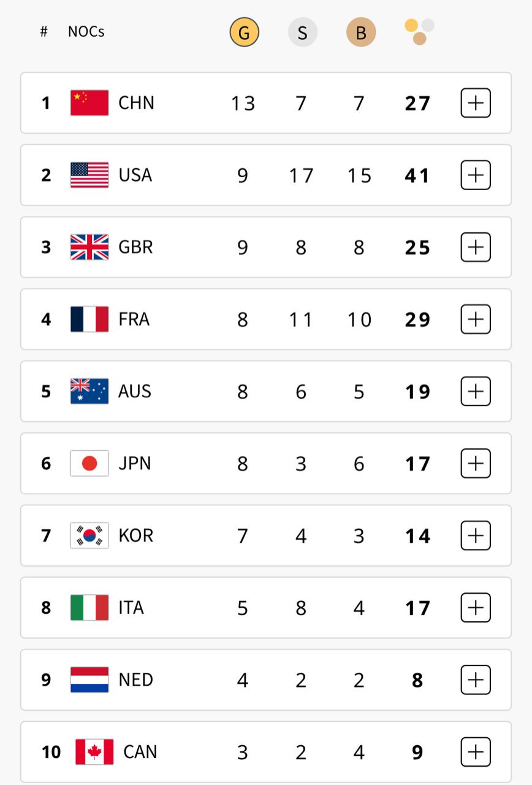Image resolution: width=532 pixels, height=785 pixels.
Task: Expand the ITA row plus button
Action: (476, 608)
